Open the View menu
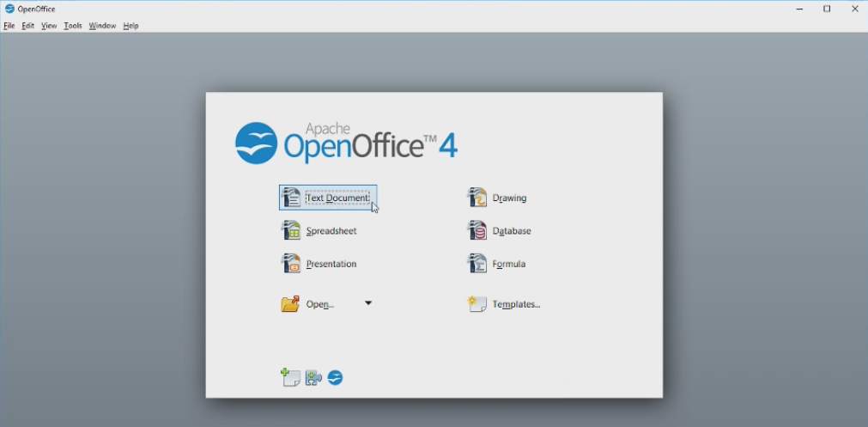The height and width of the screenshot is (427, 868). pos(49,26)
